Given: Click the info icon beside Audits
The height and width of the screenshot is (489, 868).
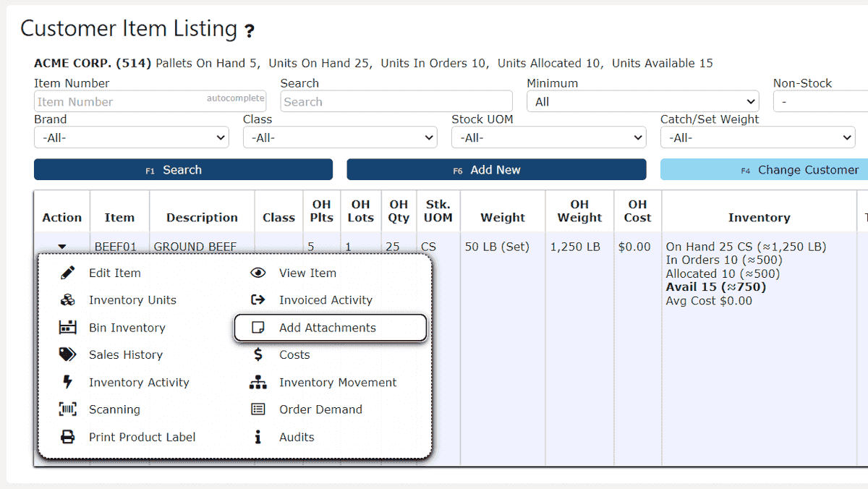Looking at the screenshot, I should (258, 437).
